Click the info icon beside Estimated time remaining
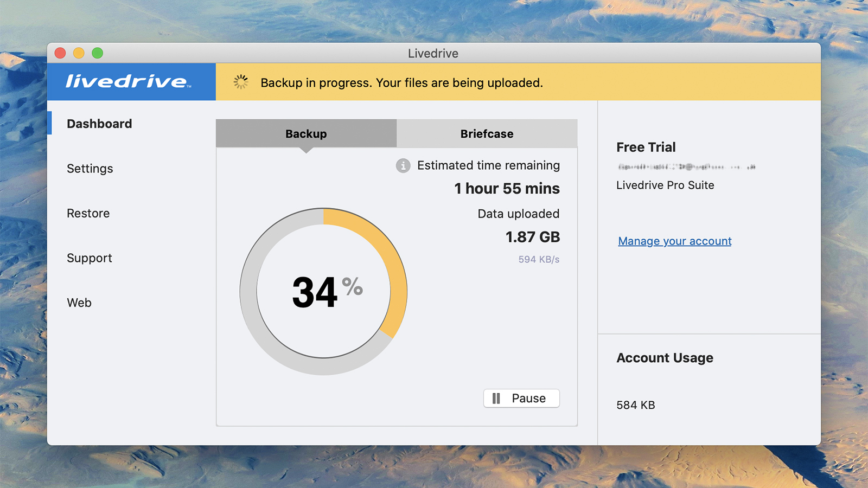Screen dimensions: 868x488 click(403, 165)
